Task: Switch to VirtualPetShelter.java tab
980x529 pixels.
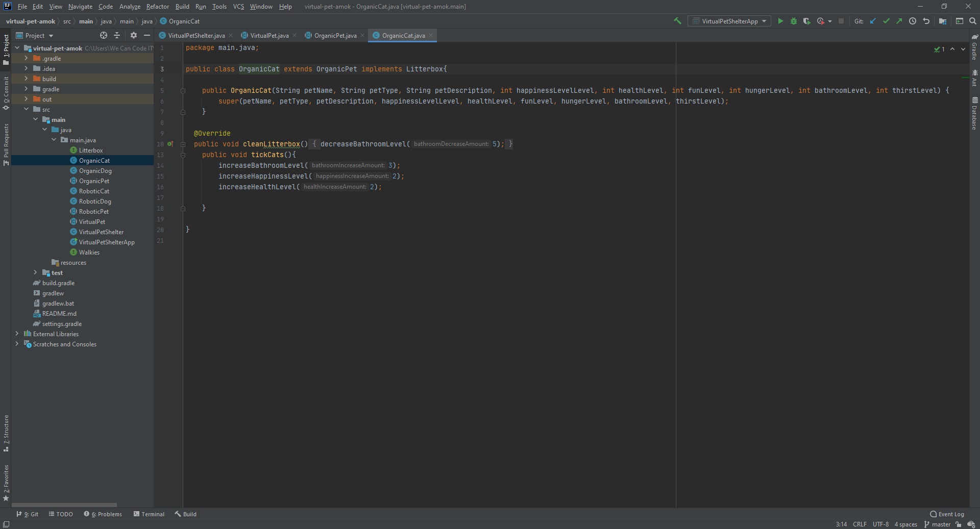Action: click(196, 35)
